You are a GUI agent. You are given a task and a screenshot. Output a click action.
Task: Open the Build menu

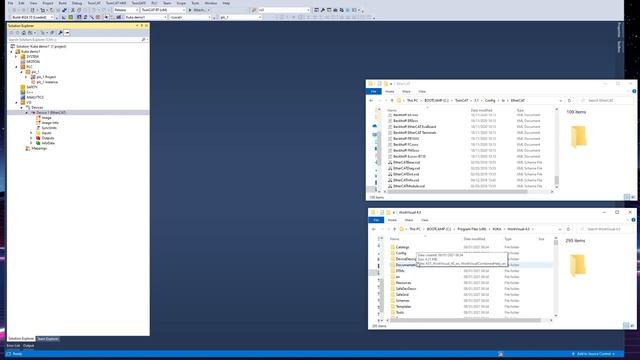(x=62, y=3)
